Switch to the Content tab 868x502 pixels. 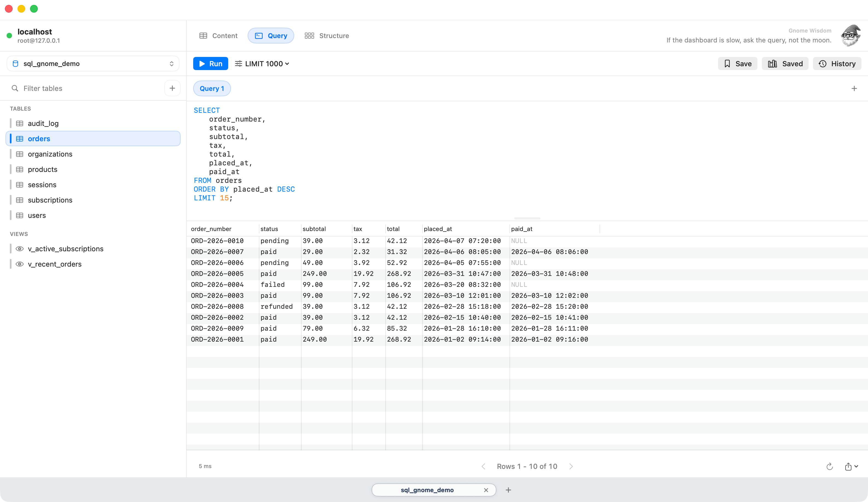pyautogui.click(x=218, y=36)
